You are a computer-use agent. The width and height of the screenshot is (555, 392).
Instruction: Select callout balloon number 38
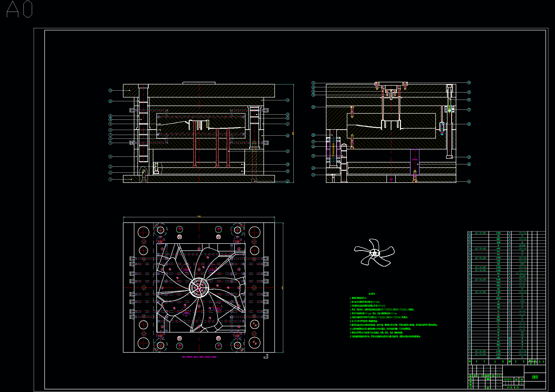pos(469,124)
